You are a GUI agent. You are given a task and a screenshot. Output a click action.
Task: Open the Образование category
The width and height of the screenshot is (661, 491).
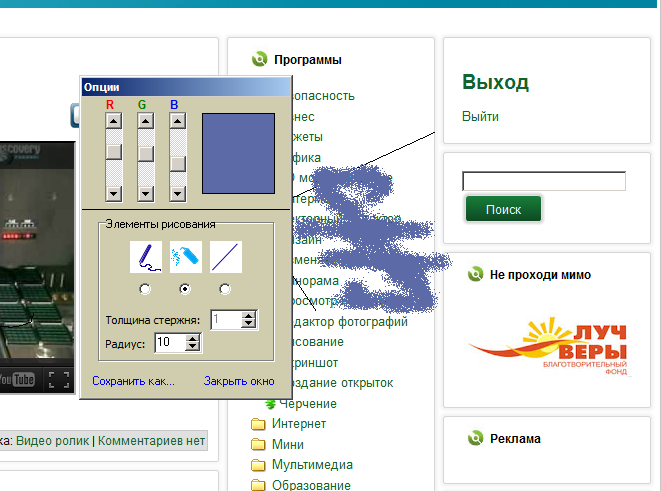click(311, 485)
